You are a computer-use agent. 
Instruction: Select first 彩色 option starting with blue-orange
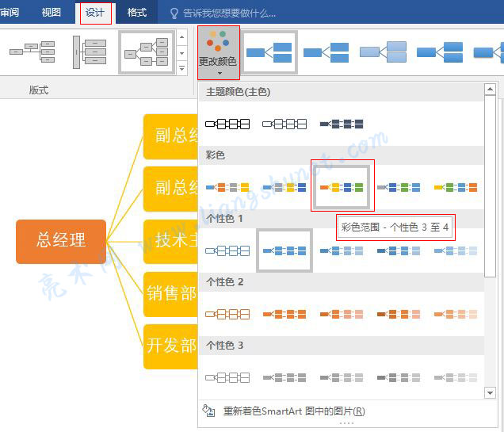pos(227,187)
